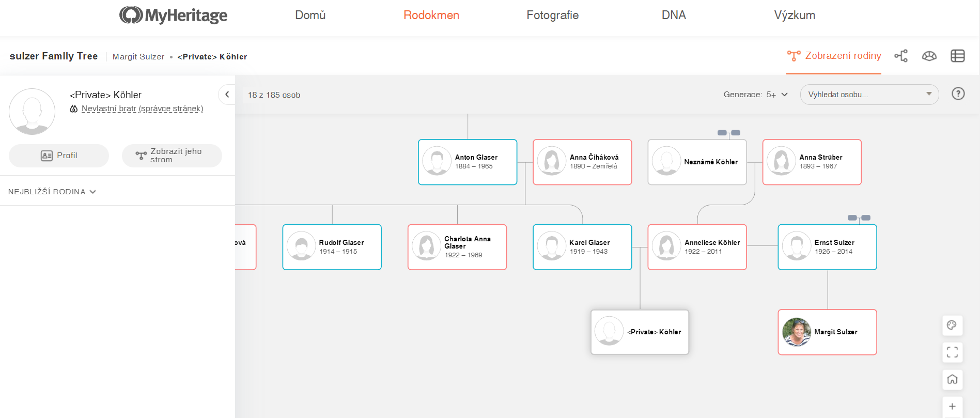
Task: Select Margit Sulzer's card in tree
Action: click(x=827, y=332)
